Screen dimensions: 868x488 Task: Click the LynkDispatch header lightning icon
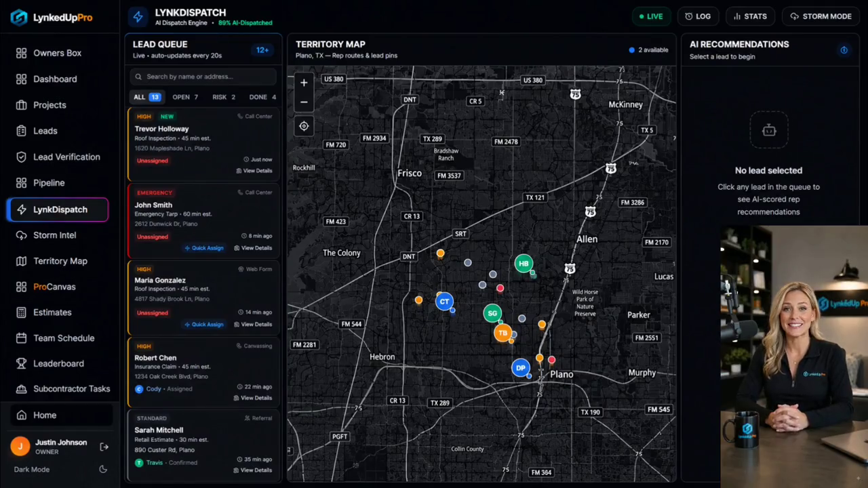(139, 17)
